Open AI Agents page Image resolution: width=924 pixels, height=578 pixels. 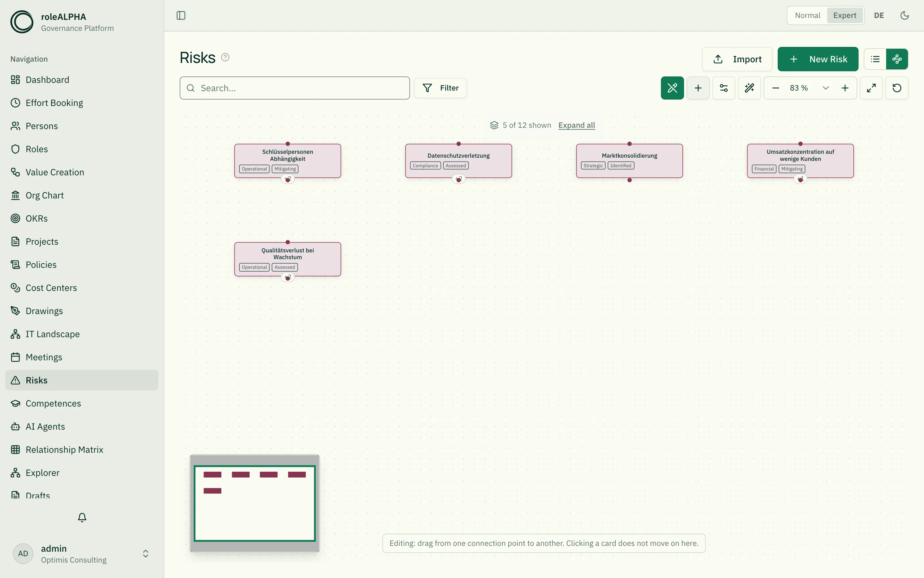pyautogui.click(x=82, y=427)
